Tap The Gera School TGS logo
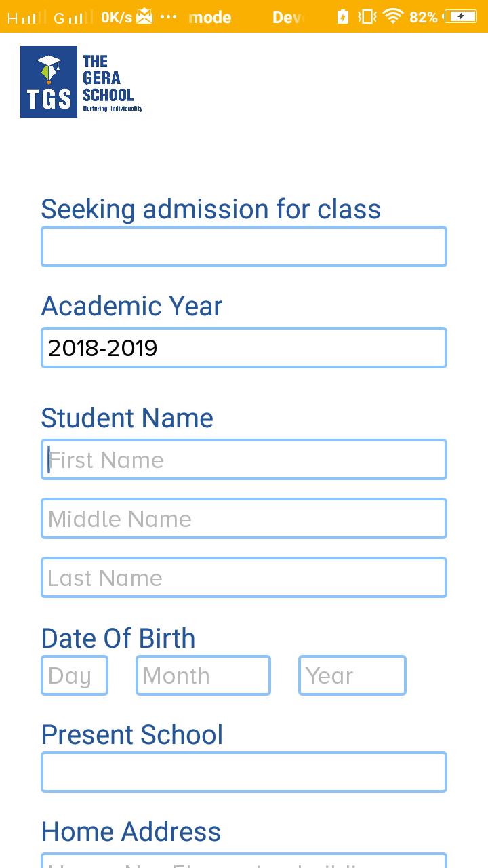Viewport: 488px width, 868px height. pyautogui.click(x=81, y=82)
